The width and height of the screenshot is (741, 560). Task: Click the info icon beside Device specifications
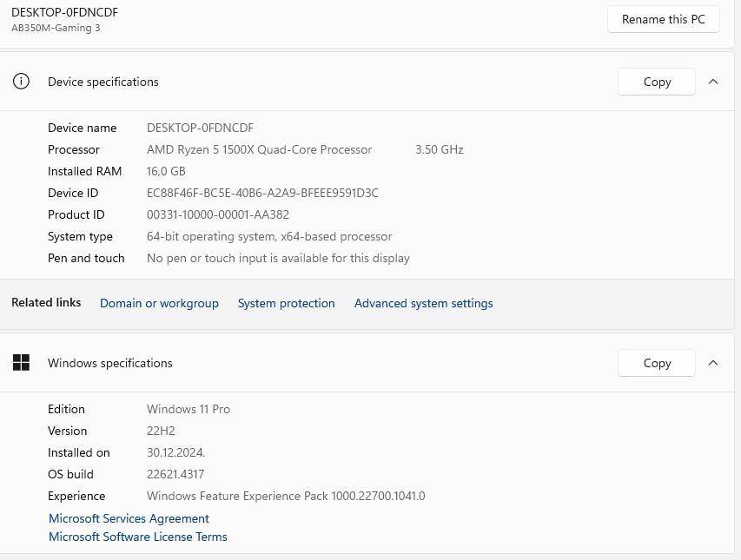(22, 82)
